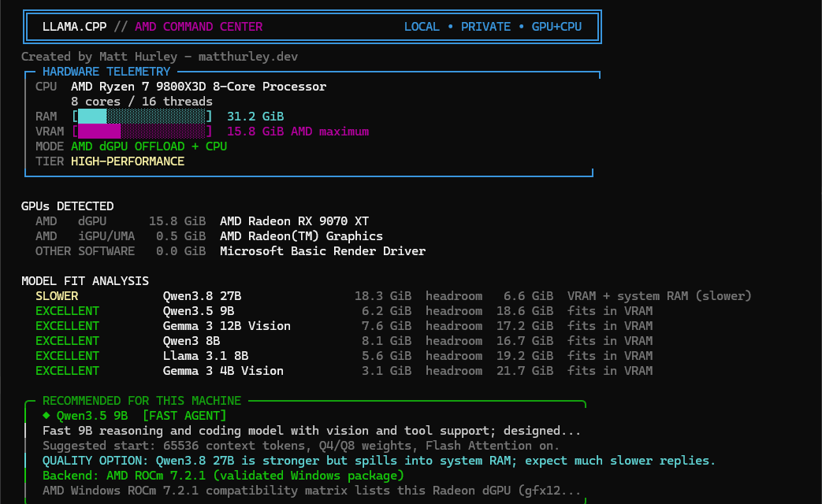Click the yellow SLOWER rating

point(57,296)
